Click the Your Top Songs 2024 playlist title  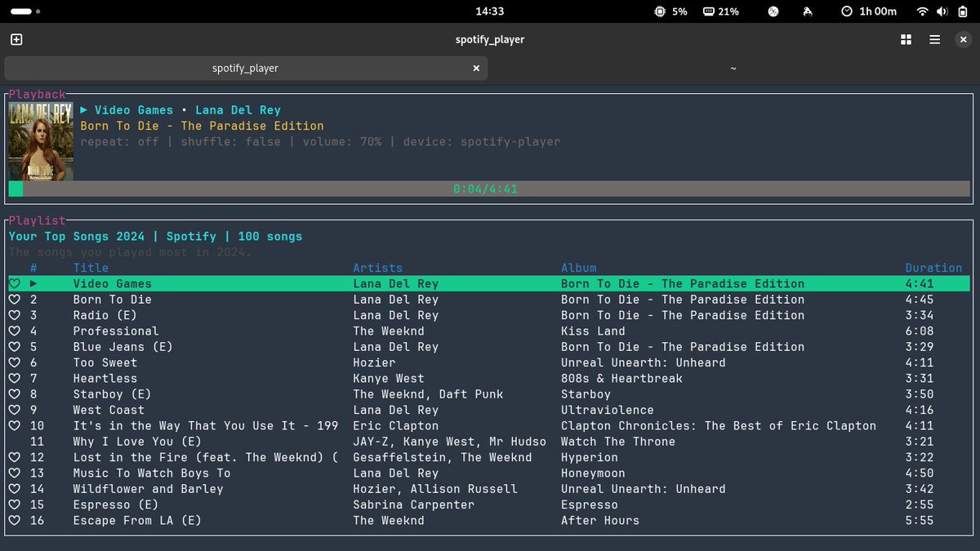click(77, 237)
